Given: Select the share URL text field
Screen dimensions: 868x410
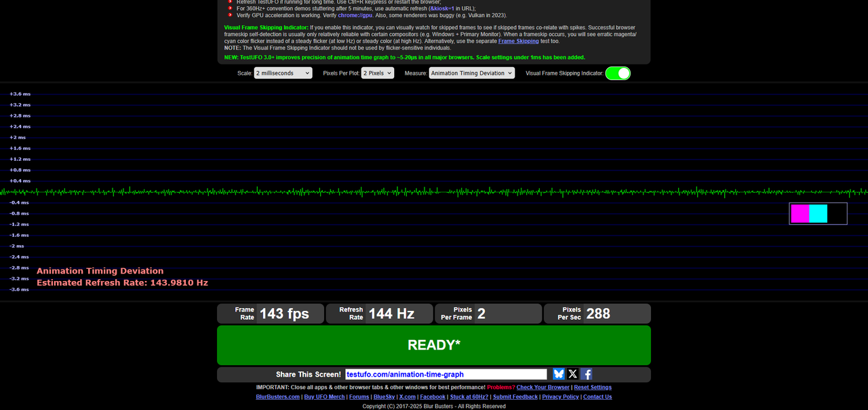Looking at the screenshot, I should (446, 374).
